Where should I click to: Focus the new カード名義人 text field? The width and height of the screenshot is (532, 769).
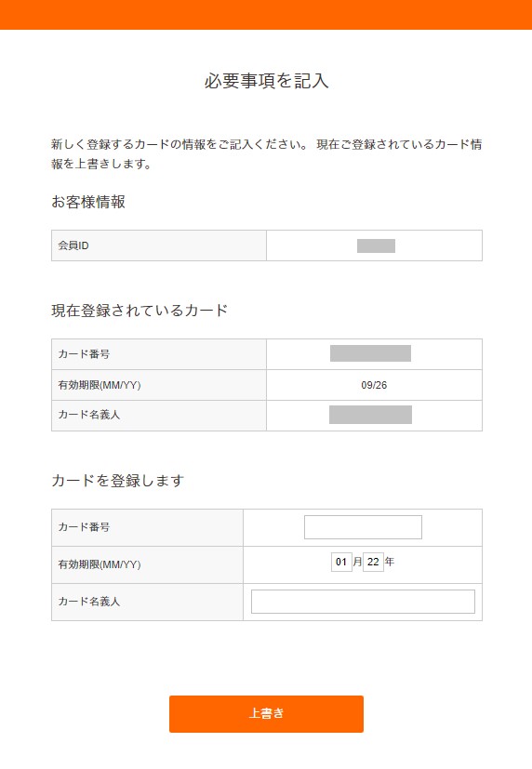pyautogui.click(x=363, y=602)
